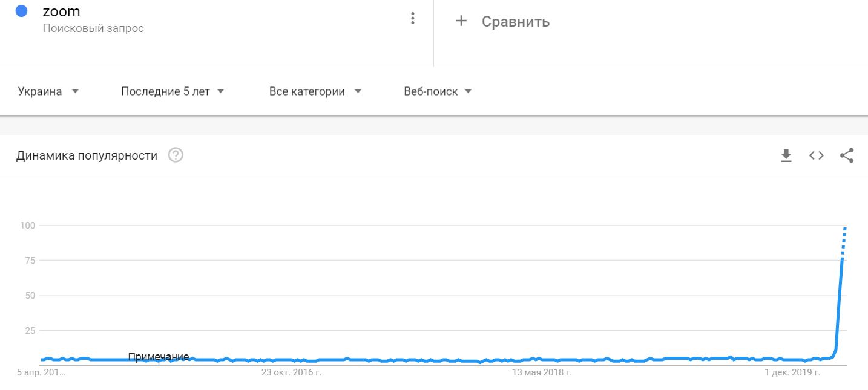
Task: Click the 1 дек. 2019 г. axis label
Action: [x=793, y=373]
